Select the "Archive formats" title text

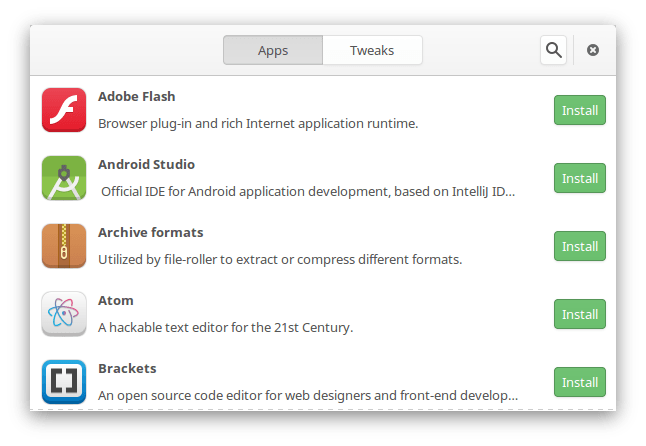click(x=151, y=232)
